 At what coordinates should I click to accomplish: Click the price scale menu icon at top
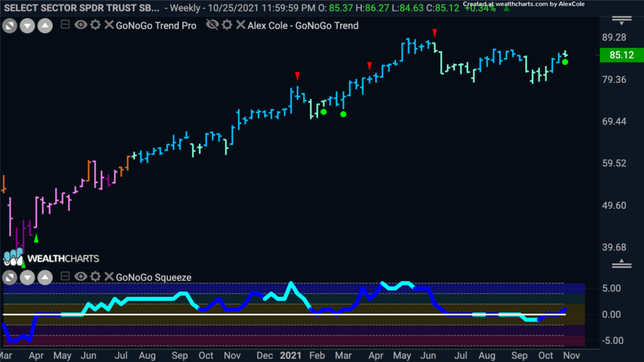[x=622, y=21]
